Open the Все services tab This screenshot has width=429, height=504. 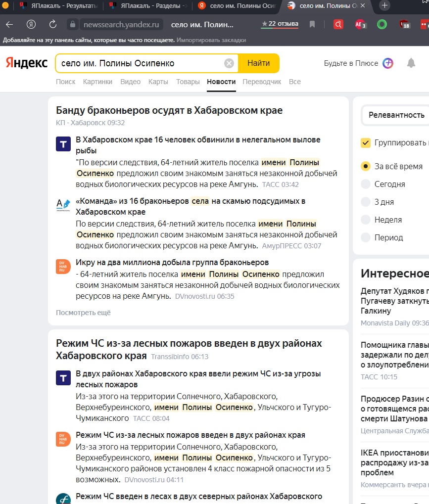[x=295, y=82]
